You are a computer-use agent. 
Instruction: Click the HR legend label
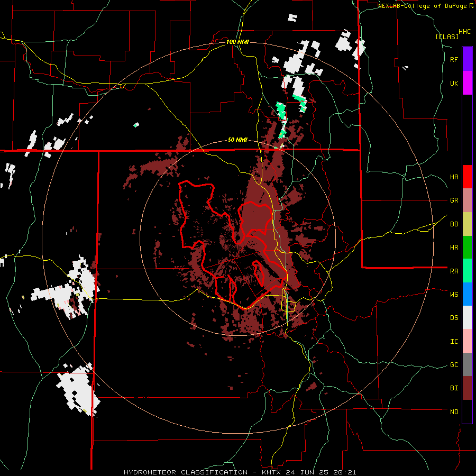454,248
